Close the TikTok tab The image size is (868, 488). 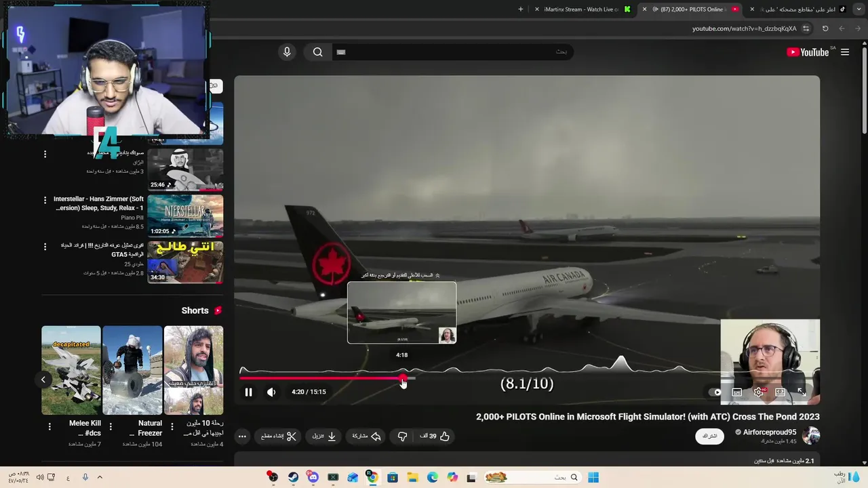[752, 9]
